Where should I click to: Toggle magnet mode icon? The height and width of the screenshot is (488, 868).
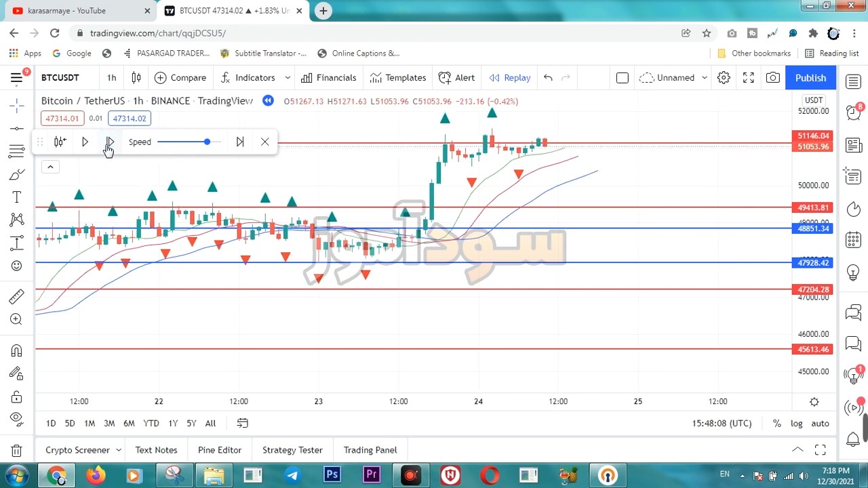[17, 350]
